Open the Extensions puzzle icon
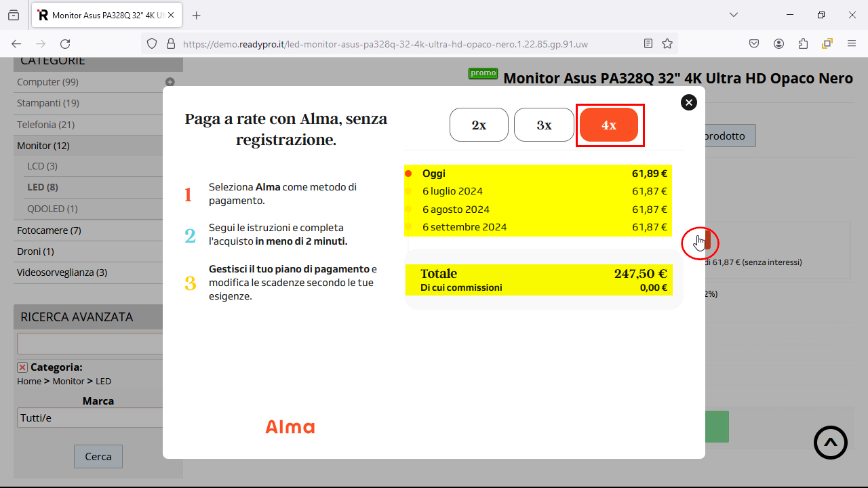Screen dimensions: 868x488 [x=803, y=43]
